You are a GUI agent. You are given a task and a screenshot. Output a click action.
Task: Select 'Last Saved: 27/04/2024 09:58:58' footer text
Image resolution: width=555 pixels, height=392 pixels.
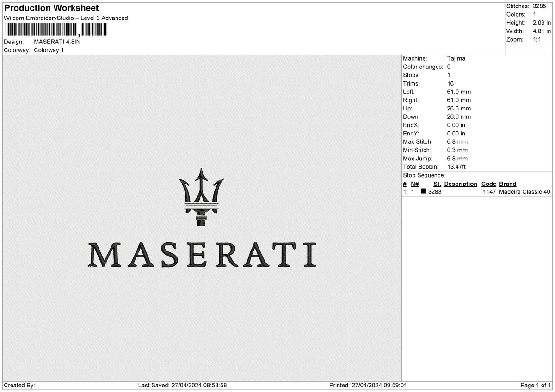(182, 385)
